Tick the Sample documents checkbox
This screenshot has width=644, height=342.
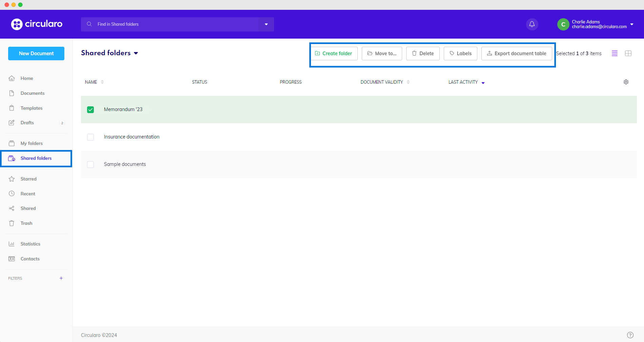[90, 165]
